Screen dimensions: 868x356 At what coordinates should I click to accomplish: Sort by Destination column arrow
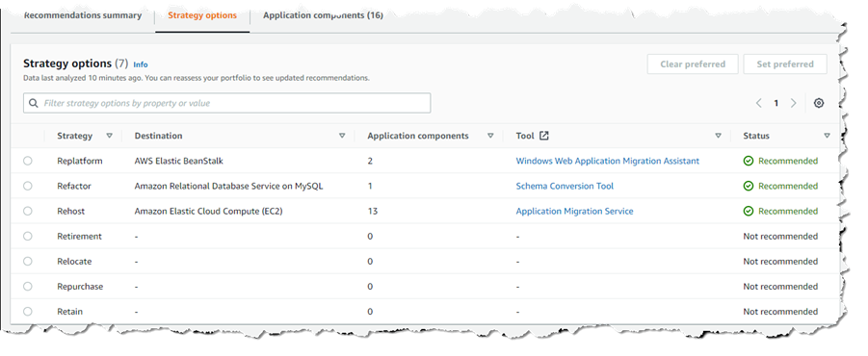click(342, 136)
